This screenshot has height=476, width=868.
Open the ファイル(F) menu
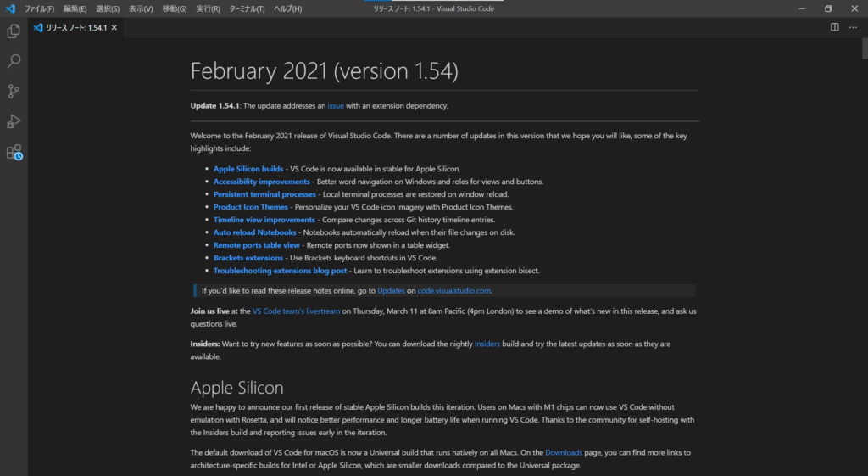[39, 8]
